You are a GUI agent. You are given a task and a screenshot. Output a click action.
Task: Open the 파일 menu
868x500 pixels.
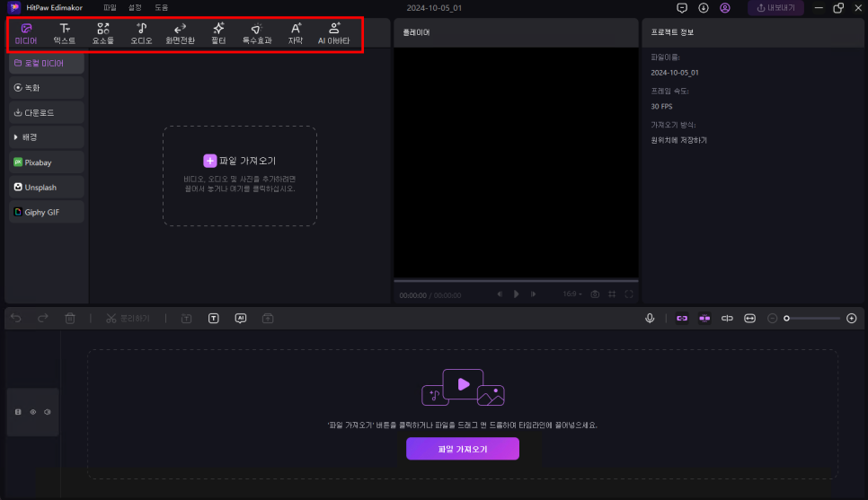pos(110,8)
